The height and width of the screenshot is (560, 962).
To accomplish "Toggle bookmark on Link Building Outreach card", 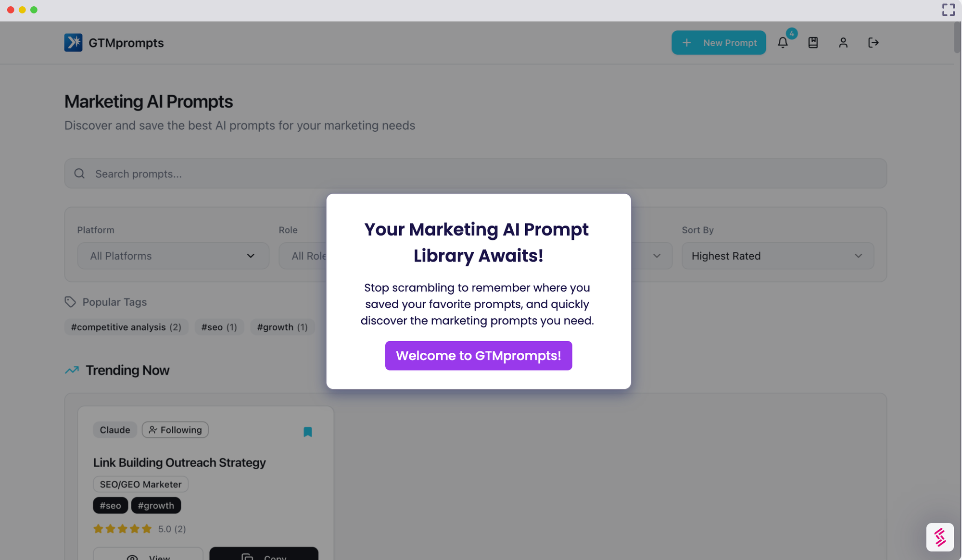I will (x=308, y=432).
